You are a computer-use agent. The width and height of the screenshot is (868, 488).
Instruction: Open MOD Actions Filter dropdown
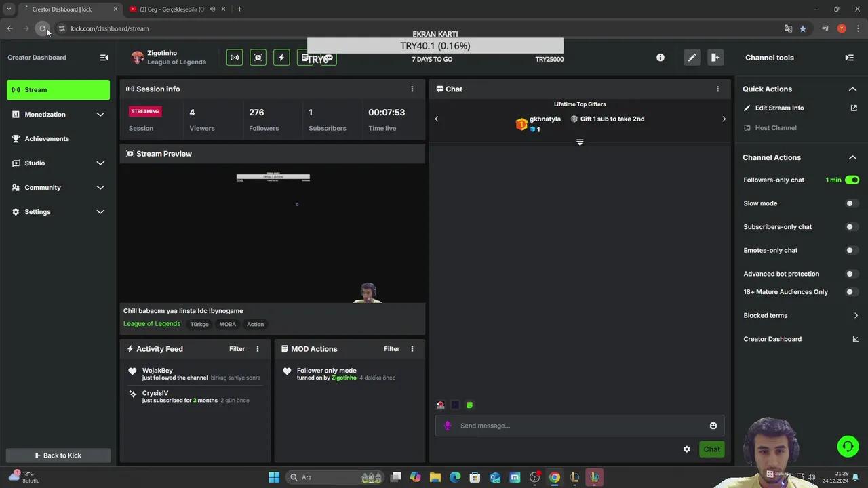tap(391, 349)
